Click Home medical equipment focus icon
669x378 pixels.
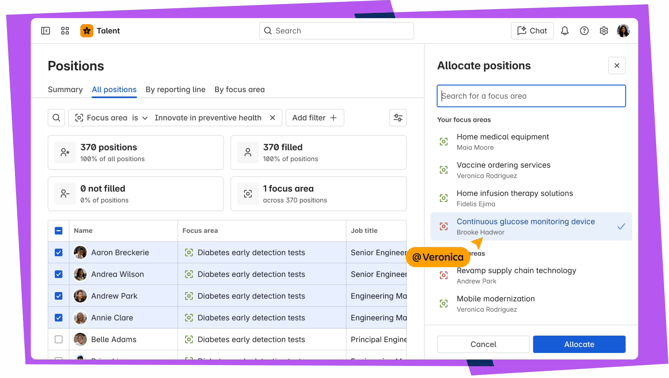click(444, 142)
